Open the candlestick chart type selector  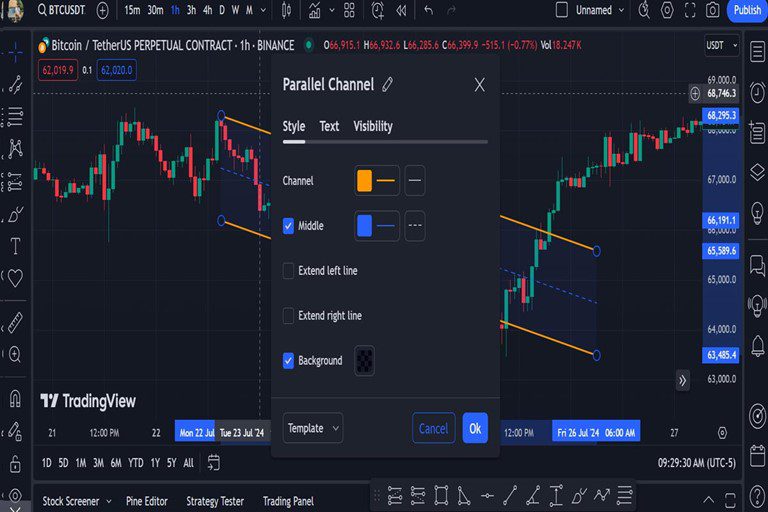pos(287,10)
